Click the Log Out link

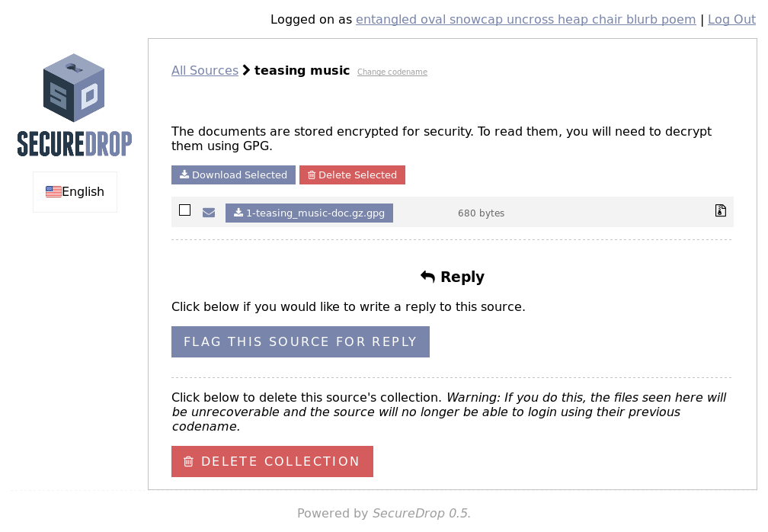731,20
